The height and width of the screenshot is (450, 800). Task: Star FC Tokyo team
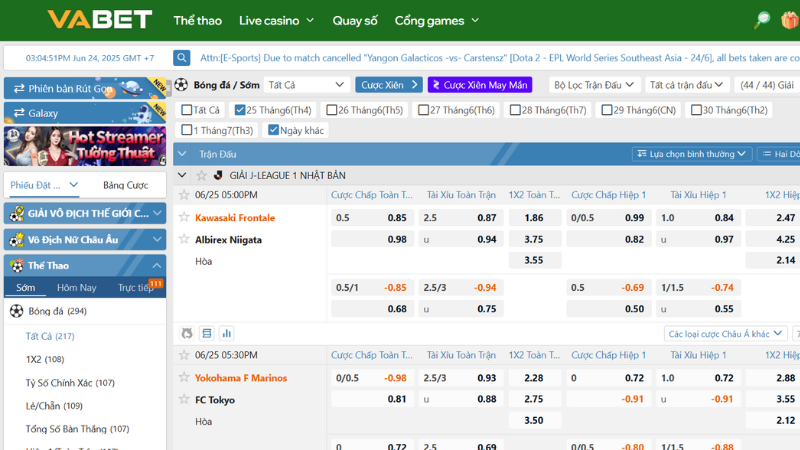pos(184,399)
